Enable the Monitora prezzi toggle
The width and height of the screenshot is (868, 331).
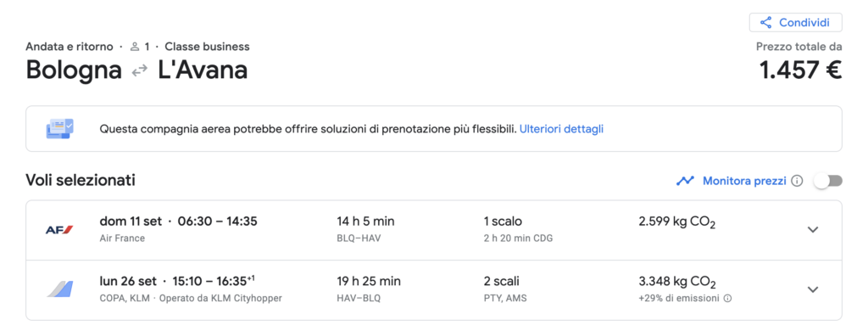(827, 181)
